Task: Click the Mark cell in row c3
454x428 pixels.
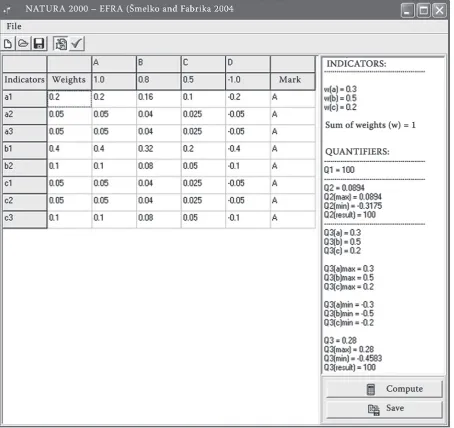Action: coord(293,219)
